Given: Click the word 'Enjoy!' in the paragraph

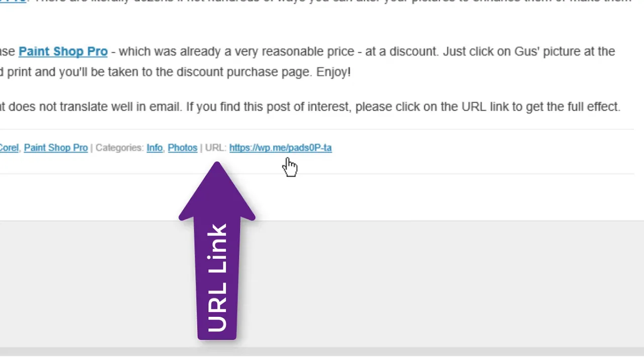Looking at the screenshot, I should pos(333,72).
